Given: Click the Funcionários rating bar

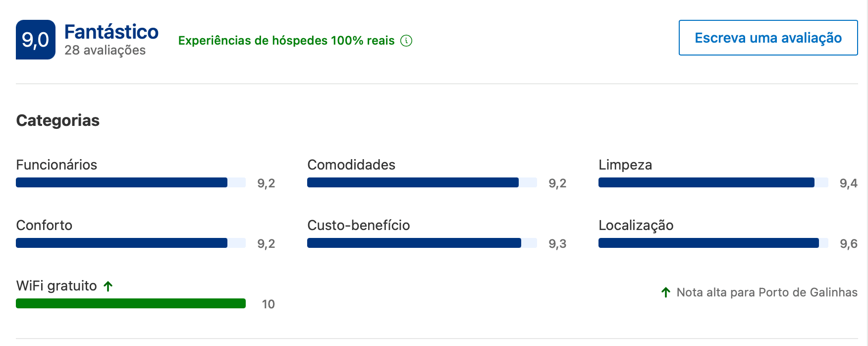Looking at the screenshot, I should [131, 182].
